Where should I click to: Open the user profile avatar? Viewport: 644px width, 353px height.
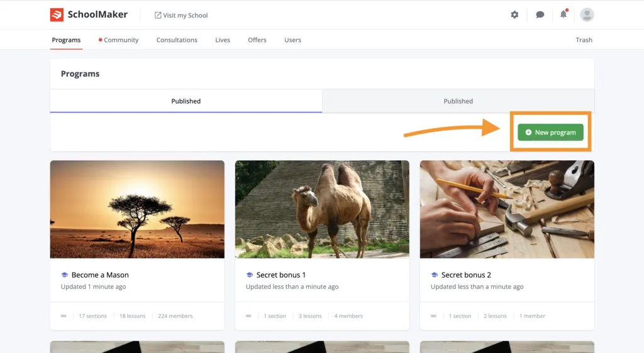[587, 14]
